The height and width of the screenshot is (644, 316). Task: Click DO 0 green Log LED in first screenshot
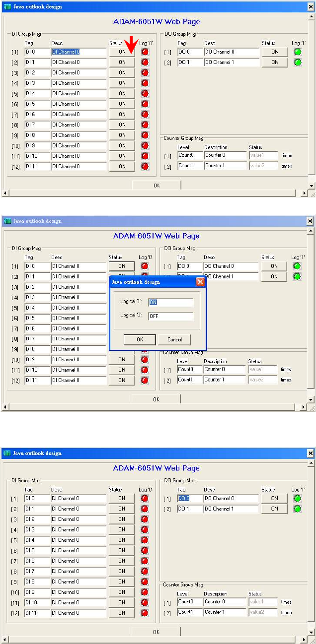(298, 52)
